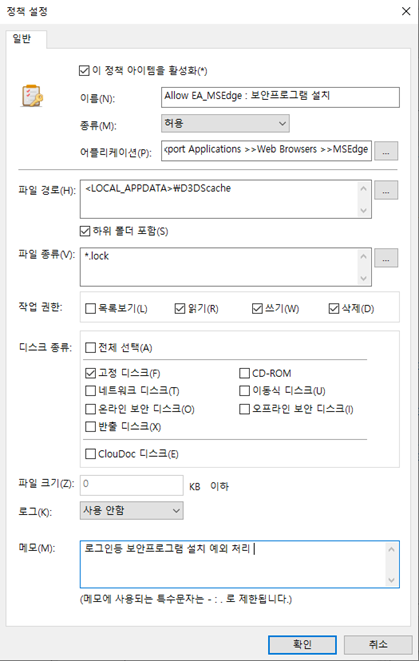Click the 파일 크기 KB input field
This screenshot has width=419, height=661.
(x=132, y=485)
